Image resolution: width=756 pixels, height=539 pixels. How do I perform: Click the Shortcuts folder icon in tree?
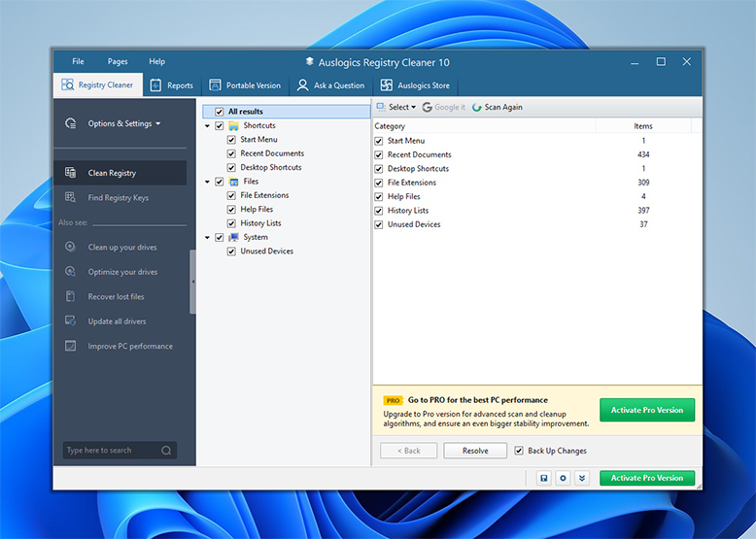234,125
